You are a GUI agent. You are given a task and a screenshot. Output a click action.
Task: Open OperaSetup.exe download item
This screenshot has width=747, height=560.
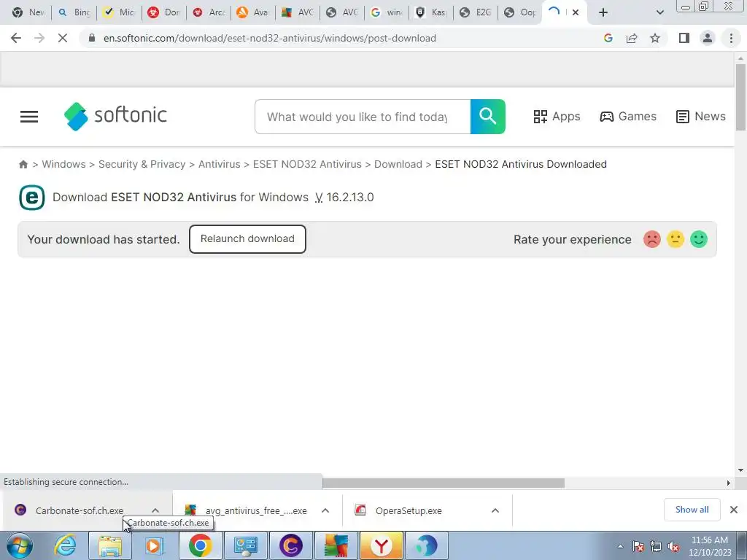tap(410, 510)
